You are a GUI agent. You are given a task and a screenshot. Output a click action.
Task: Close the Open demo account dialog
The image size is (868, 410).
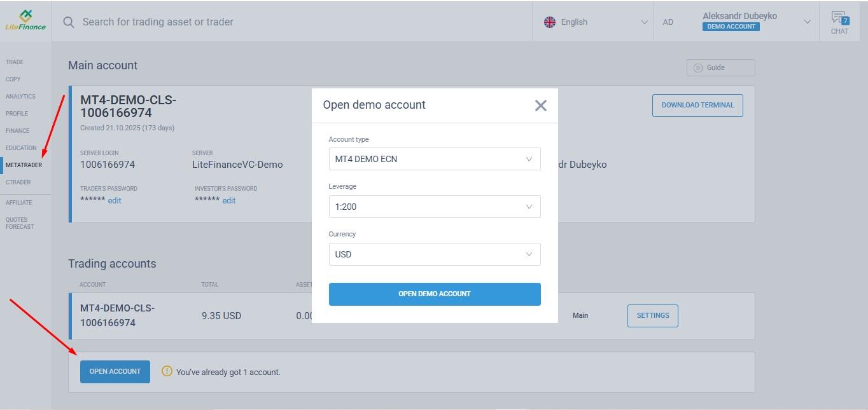click(x=541, y=106)
